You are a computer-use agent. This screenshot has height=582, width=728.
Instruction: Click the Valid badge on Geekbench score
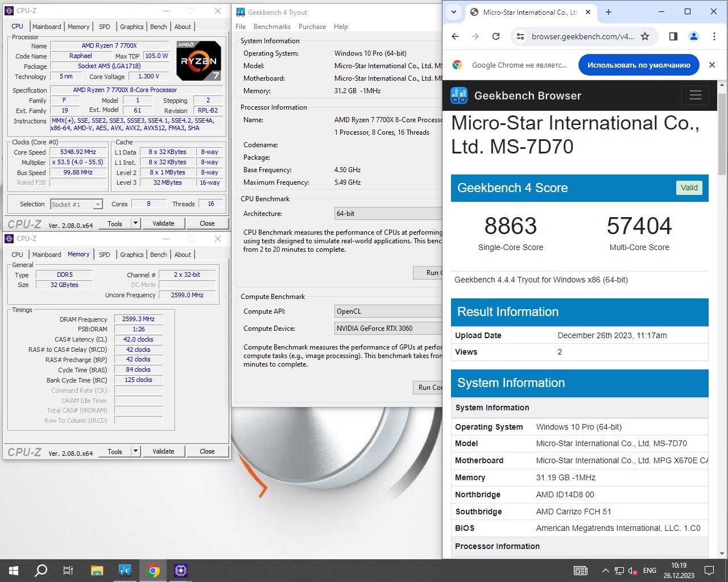[x=689, y=188]
